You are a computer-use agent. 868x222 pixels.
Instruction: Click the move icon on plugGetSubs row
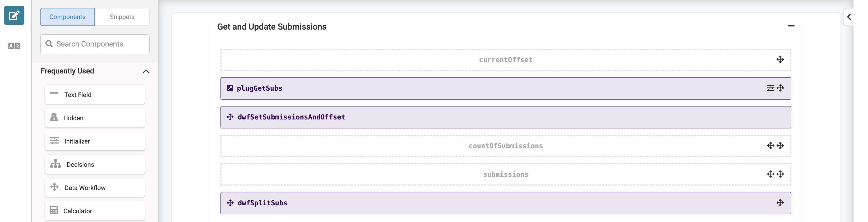click(x=780, y=88)
